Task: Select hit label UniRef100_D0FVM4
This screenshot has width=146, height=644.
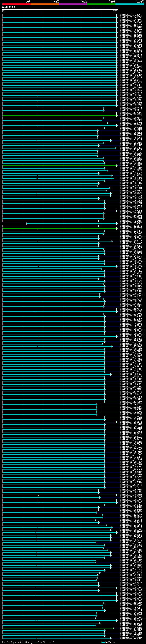Action: tap(131, 128)
